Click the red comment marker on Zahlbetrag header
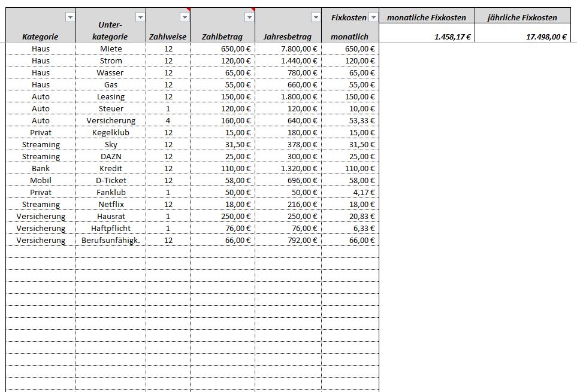 pos(253,10)
